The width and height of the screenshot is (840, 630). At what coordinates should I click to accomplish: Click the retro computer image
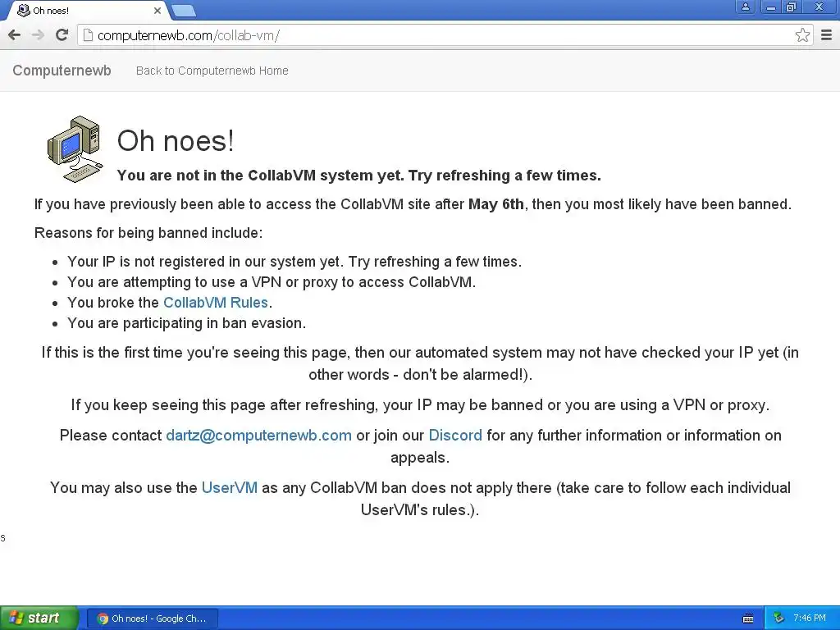click(x=75, y=149)
